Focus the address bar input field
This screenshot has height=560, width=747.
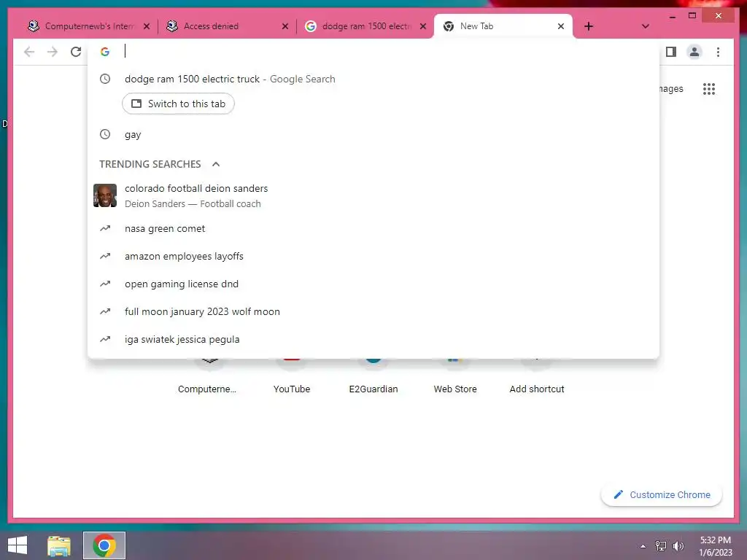[386, 52]
